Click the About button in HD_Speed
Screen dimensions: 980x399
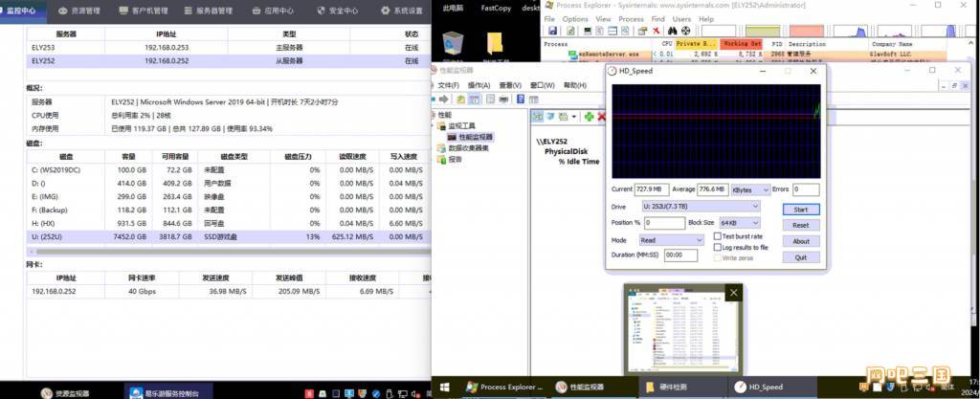(801, 242)
